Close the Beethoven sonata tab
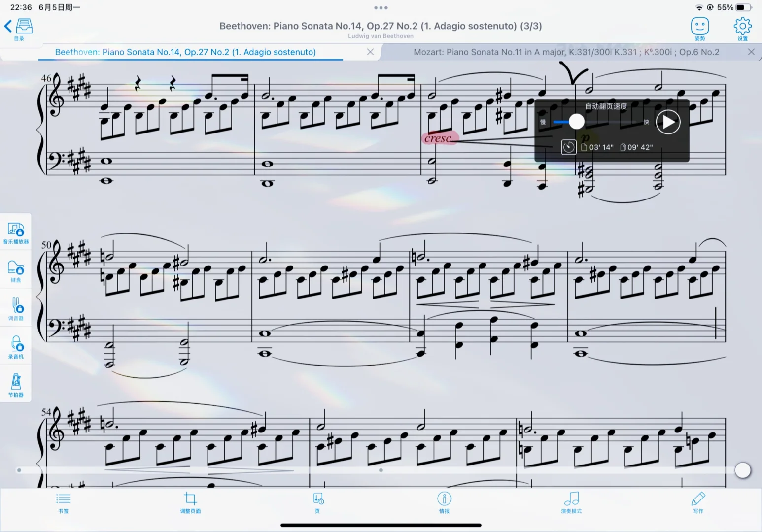 [x=371, y=52]
